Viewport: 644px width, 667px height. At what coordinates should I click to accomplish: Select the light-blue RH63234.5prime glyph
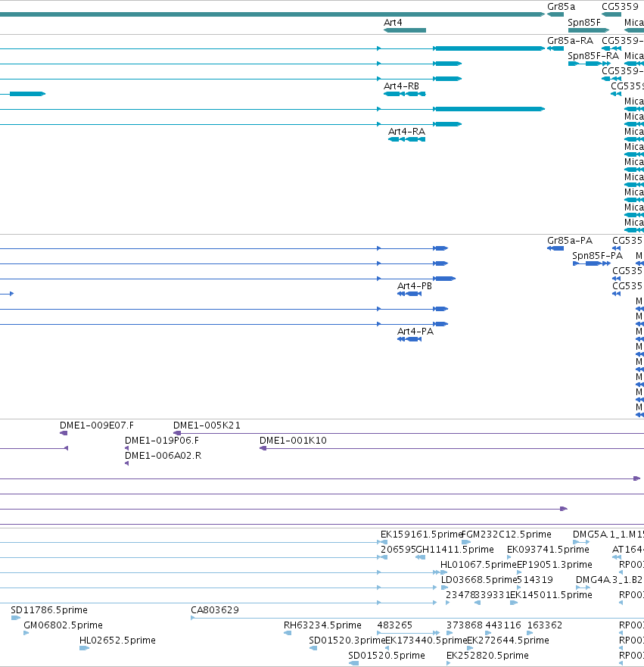click(288, 634)
